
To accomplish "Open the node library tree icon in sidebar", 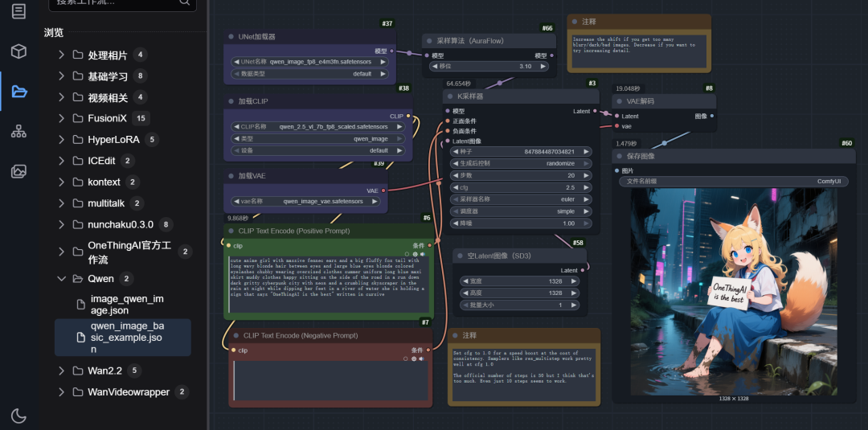I will point(18,131).
